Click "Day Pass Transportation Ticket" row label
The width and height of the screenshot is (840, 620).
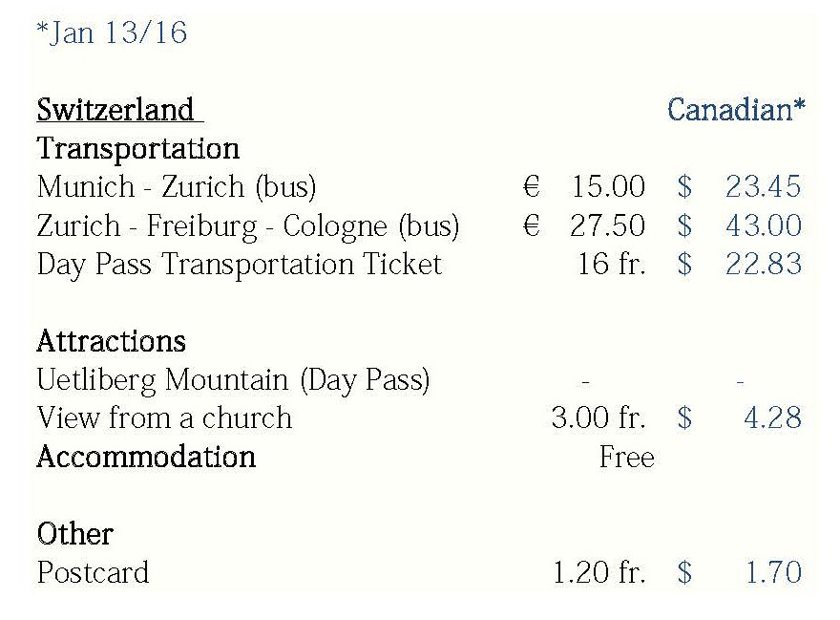tap(239, 265)
